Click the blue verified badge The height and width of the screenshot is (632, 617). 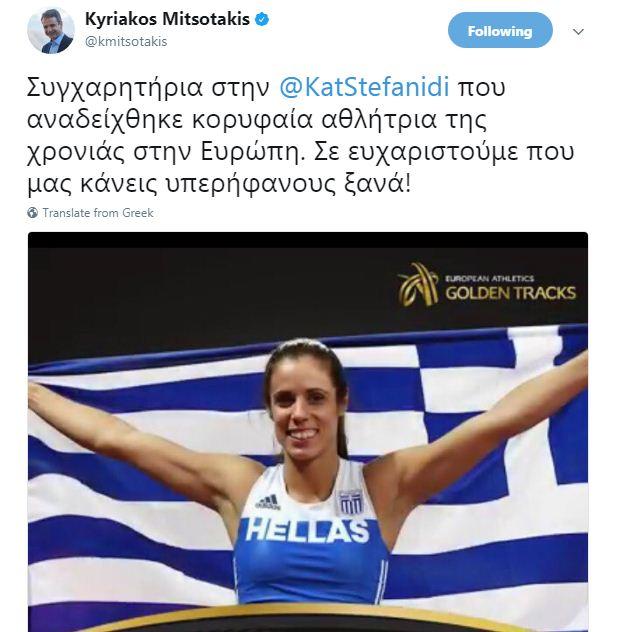[262, 19]
